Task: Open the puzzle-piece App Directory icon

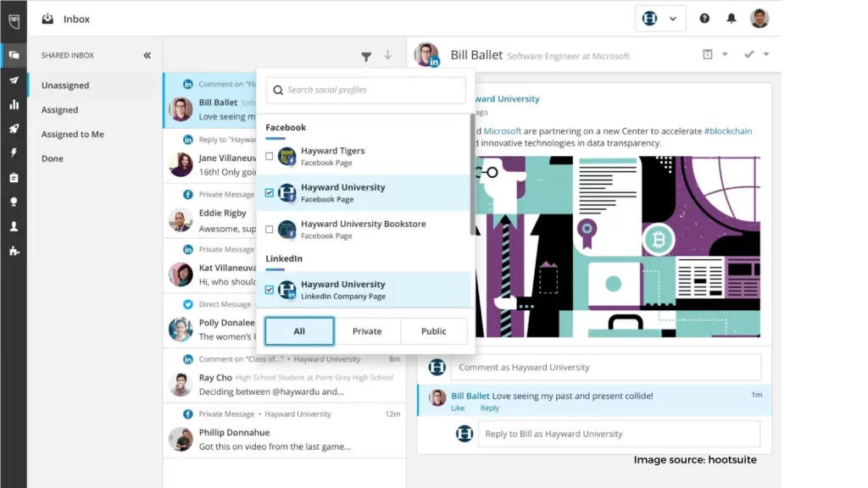Action: [14, 251]
